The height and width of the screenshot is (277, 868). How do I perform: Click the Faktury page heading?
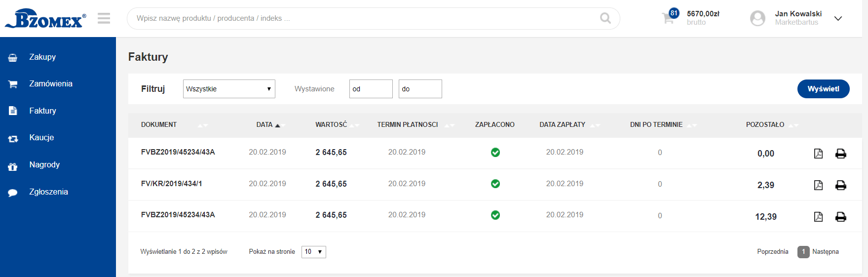tap(148, 57)
